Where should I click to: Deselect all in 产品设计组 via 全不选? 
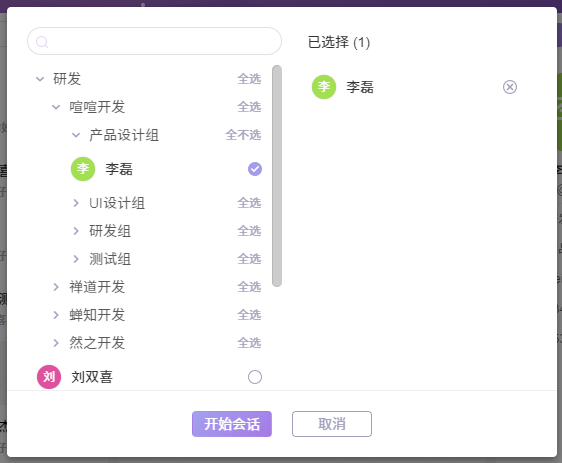point(243,135)
